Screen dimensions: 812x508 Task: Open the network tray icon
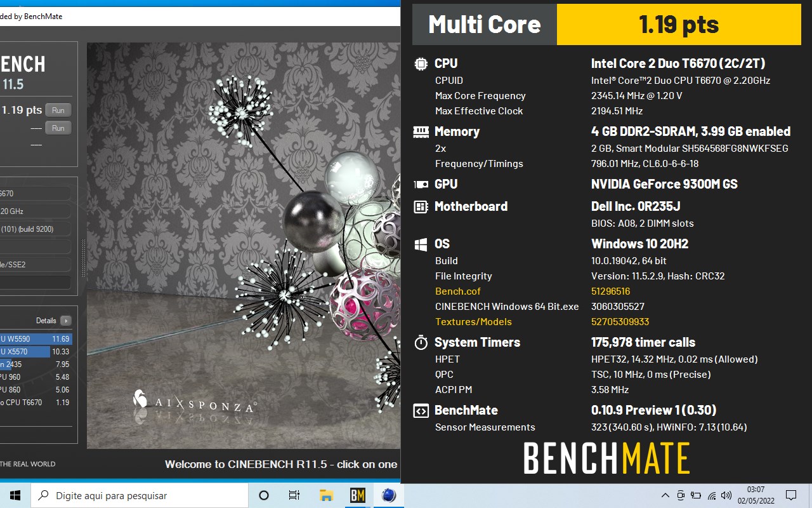tap(711, 495)
